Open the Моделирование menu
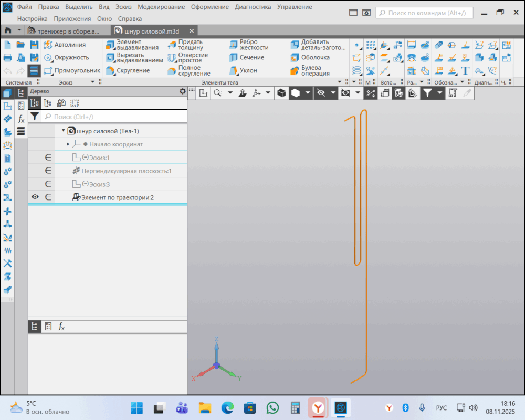 [x=161, y=7]
